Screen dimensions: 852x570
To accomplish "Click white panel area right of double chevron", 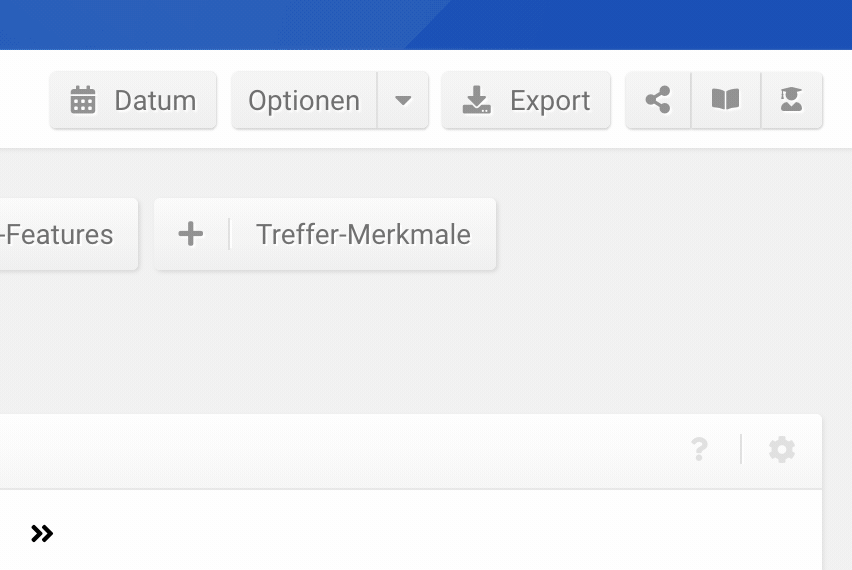I will [x=400, y=534].
